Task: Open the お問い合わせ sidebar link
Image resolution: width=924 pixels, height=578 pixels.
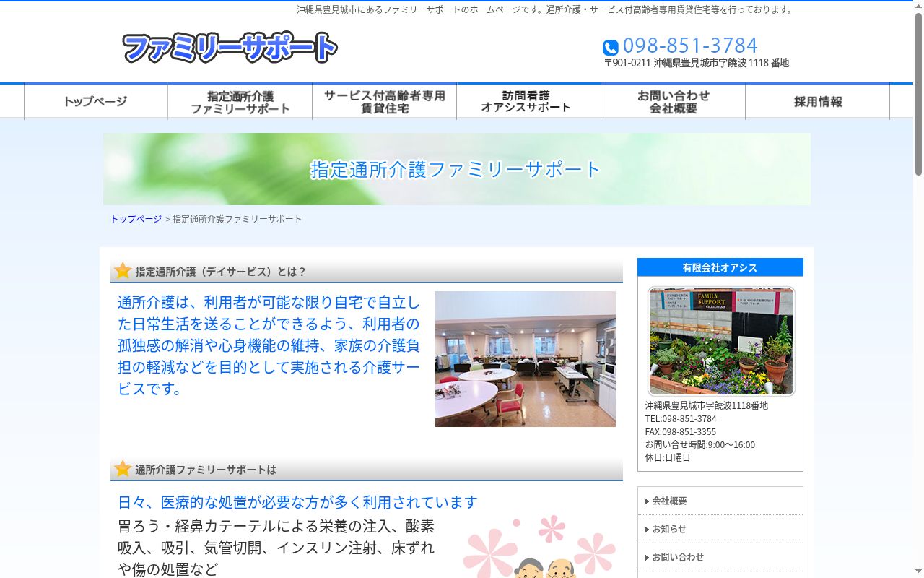Action: coord(720,557)
